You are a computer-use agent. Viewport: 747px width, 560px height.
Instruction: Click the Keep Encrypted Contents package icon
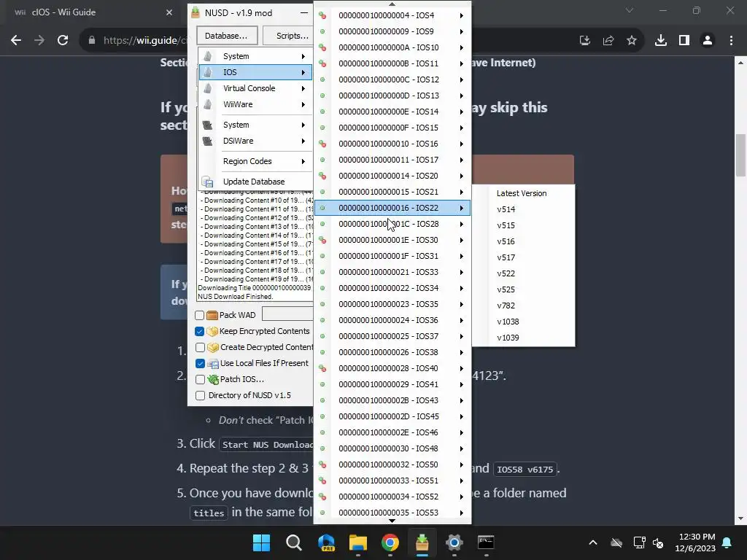click(x=212, y=332)
